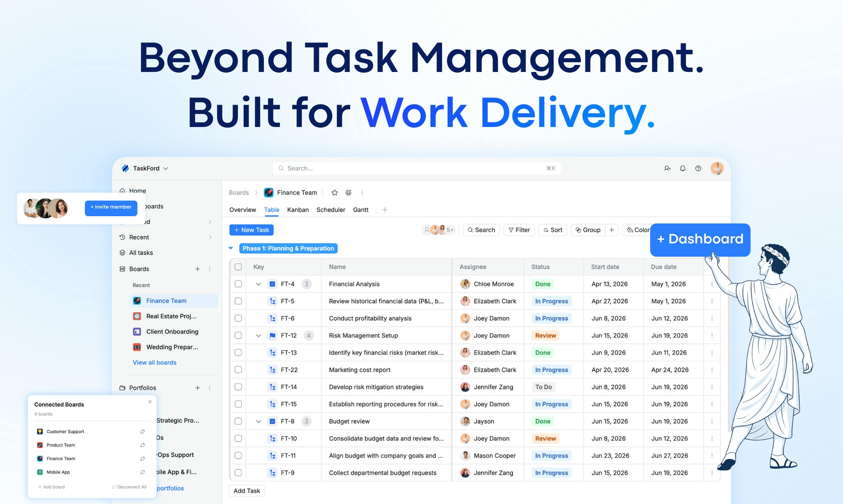
Task: Open Sort options dropdown
Action: [x=553, y=230]
